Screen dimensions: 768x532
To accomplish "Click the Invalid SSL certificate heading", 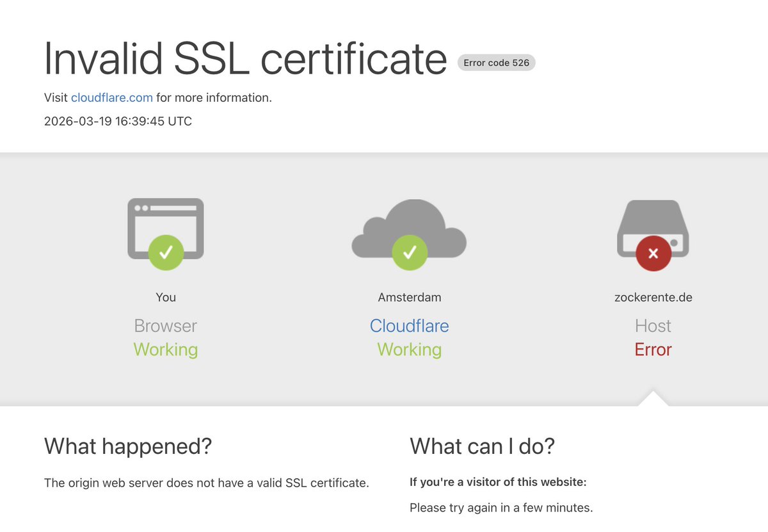I will click(245, 58).
